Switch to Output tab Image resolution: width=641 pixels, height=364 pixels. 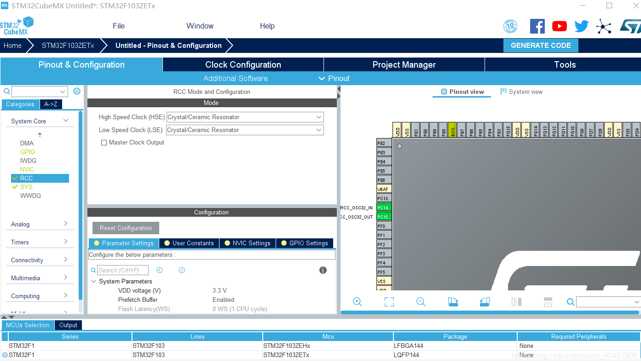click(x=68, y=325)
